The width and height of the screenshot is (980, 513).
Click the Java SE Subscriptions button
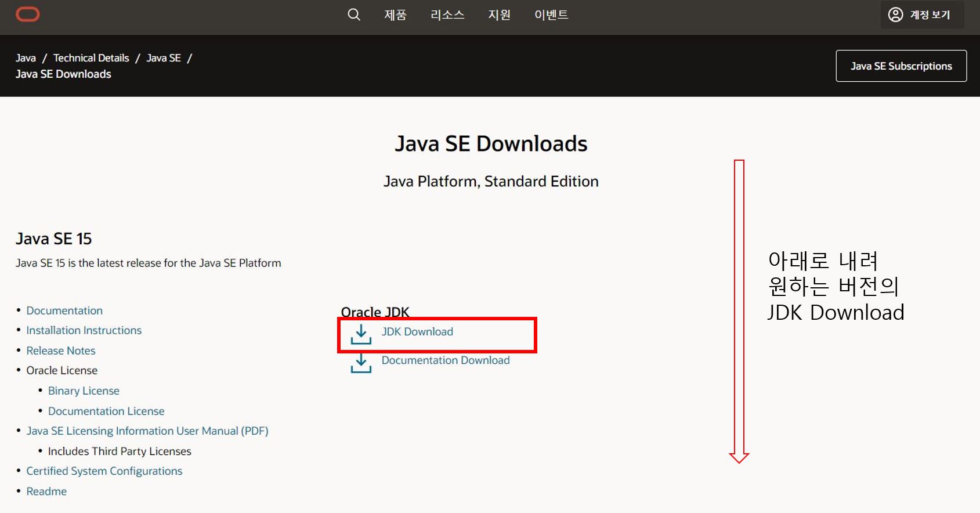[x=901, y=66]
